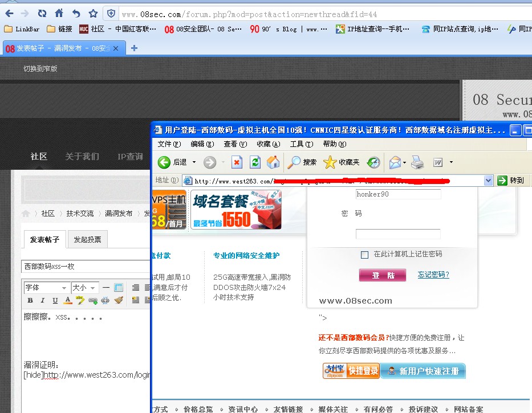Image resolution: width=532 pixels, height=413 pixels.
Task: Click the back arrow in the outer browser
Action: tap(9, 14)
